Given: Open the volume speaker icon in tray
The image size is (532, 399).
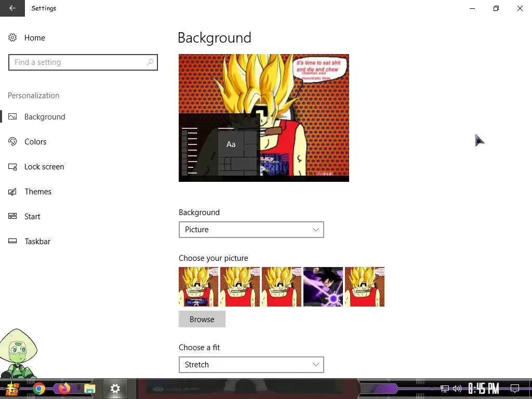Looking at the screenshot, I should tap(457, 389).
